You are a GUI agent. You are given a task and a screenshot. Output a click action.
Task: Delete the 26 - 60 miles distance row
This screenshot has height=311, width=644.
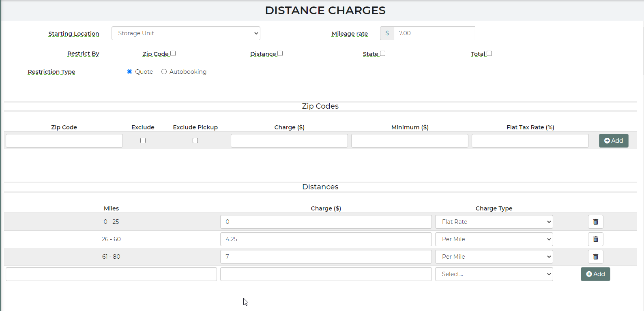[595, 239]
